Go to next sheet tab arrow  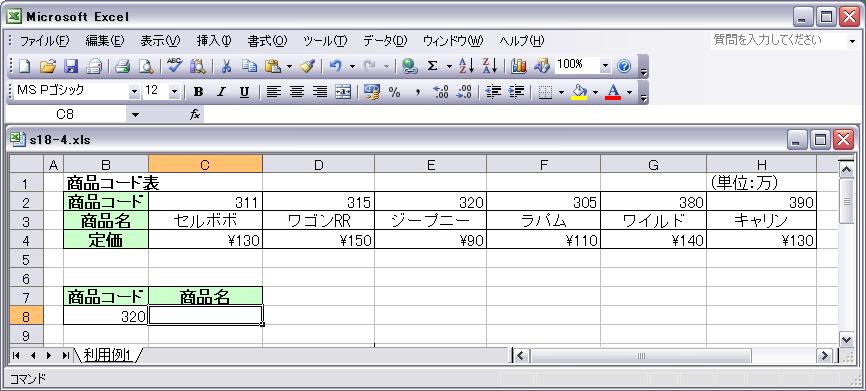49,355
